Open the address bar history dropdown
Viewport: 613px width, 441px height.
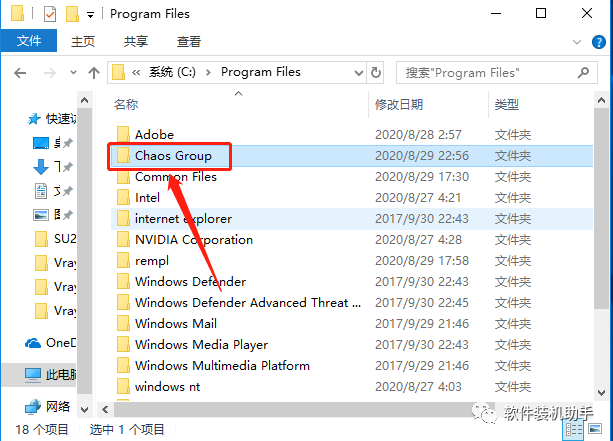click(x=358, y=73)
